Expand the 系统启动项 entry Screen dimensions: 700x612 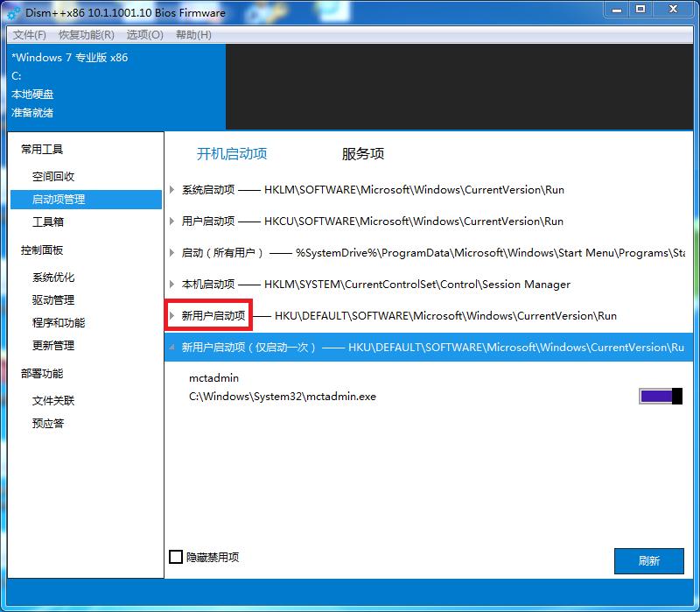point(173,189)
